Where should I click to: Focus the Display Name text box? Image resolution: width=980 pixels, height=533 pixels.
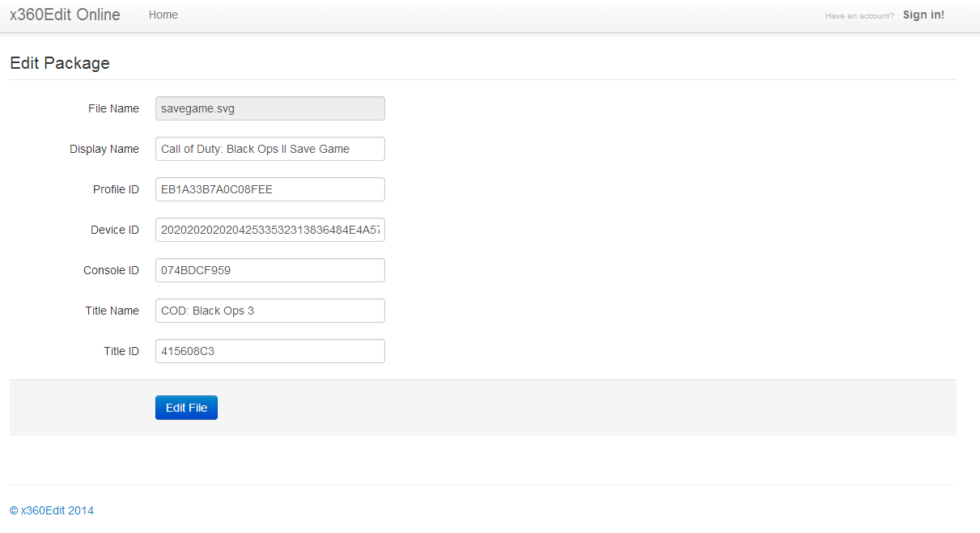pos(269,149)
